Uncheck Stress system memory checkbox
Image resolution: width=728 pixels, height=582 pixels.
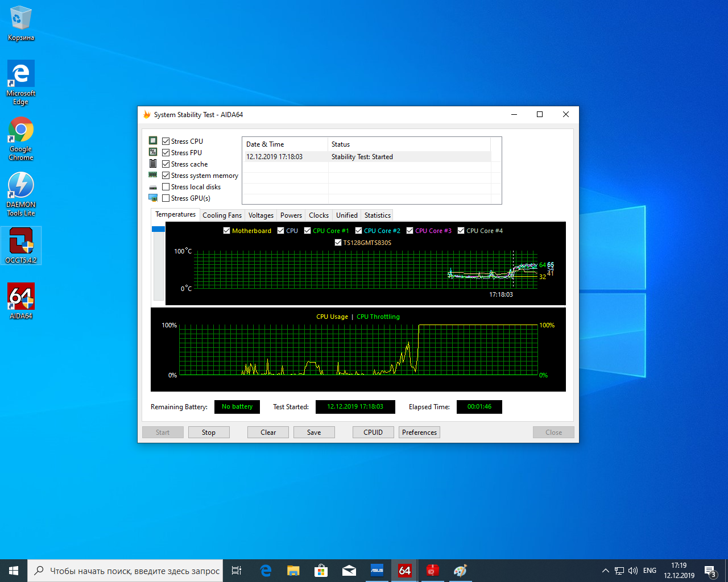[166, 175]
